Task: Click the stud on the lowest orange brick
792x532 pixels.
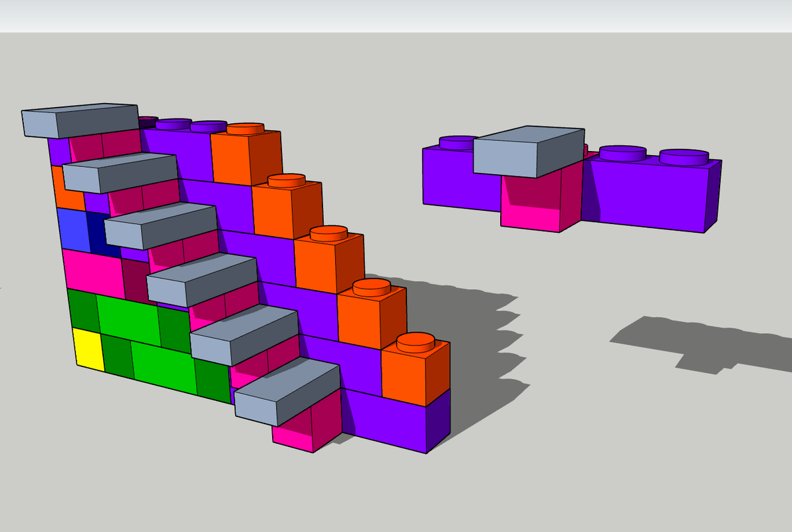Action: (416, 342)
